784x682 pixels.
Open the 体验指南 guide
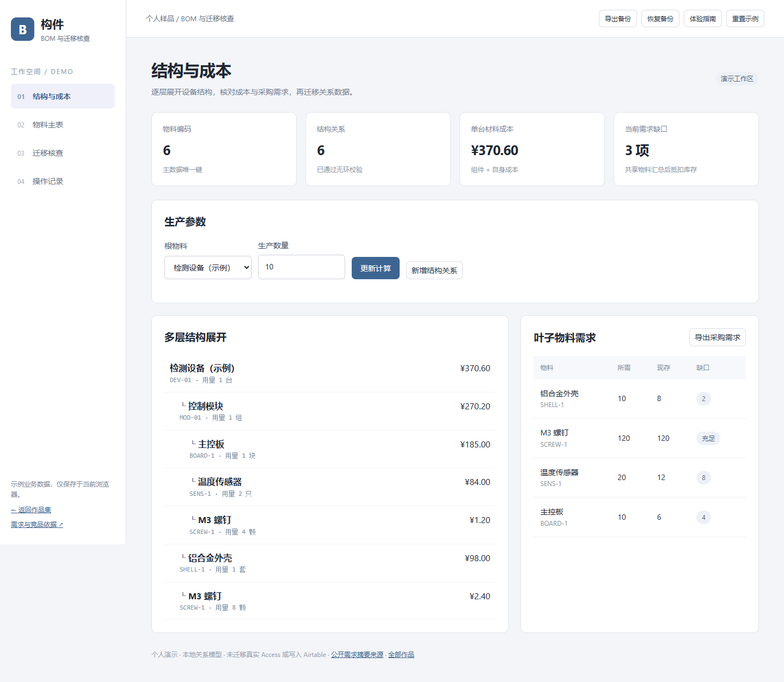[702, 19]
